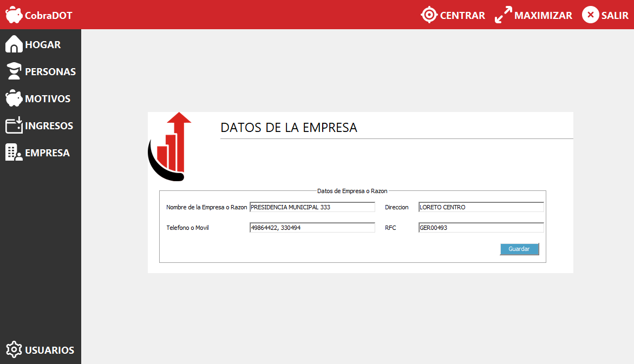
Task: Click the diagonal arrows MAXIMIZAR icon
Action: pyautogui.click(x=503, y=15)
